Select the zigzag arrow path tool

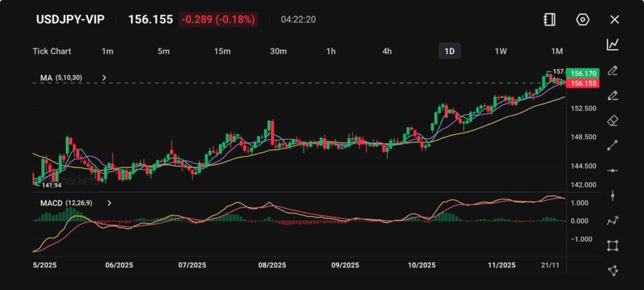(x=613, y=220)
